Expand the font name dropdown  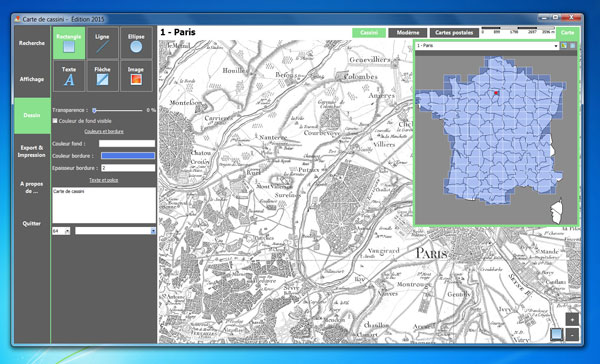[x=115, y=231]
